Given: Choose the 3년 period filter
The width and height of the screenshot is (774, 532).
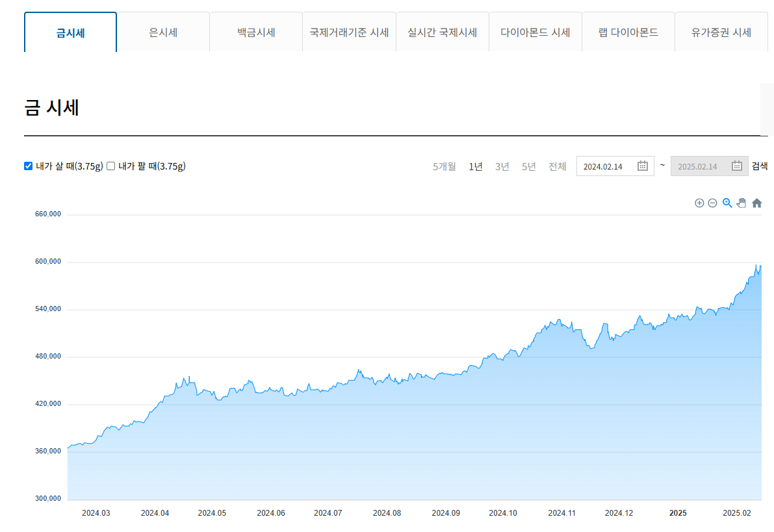Looking at the screenshot, I should click(x=502, y=167).
